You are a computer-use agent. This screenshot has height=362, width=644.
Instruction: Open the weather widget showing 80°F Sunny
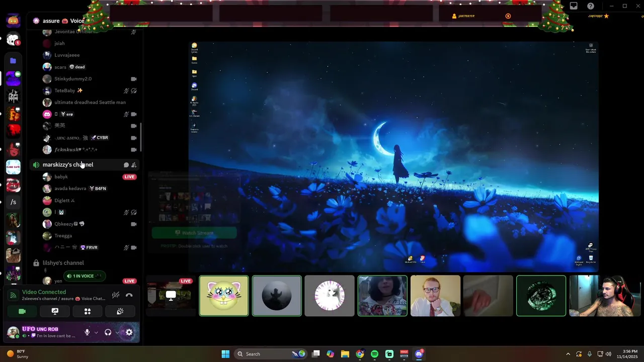(x=17, y=354)
